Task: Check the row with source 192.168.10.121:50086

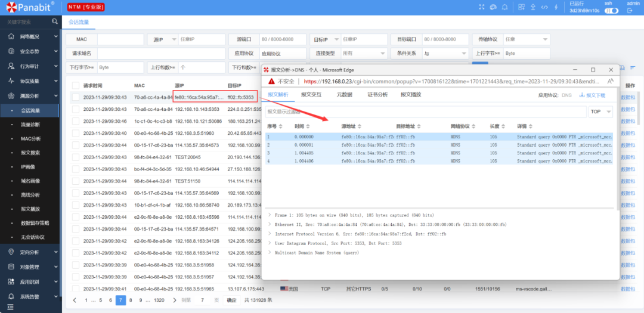Action: pos(76,121)
